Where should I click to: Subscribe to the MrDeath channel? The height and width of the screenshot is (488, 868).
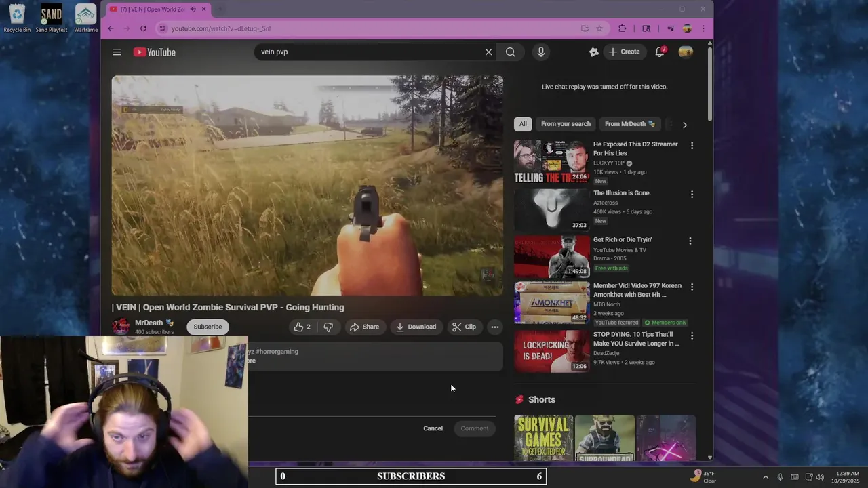(x=208, y=327)
